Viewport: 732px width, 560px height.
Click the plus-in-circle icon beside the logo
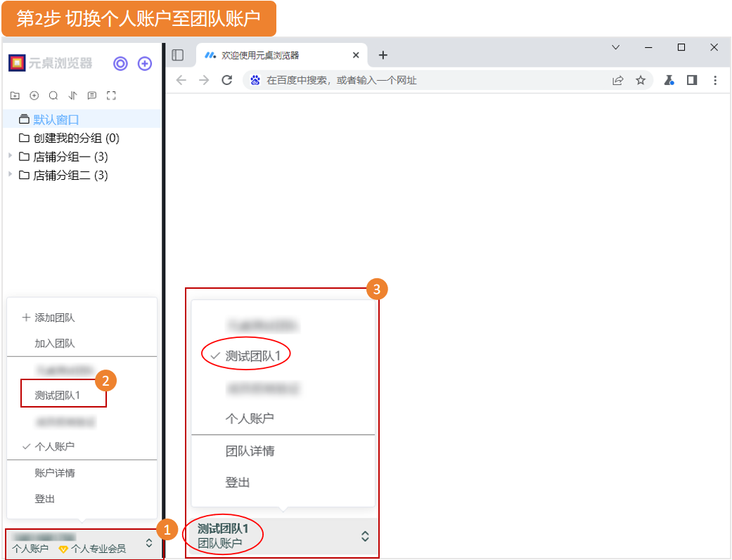coord(145,63)
